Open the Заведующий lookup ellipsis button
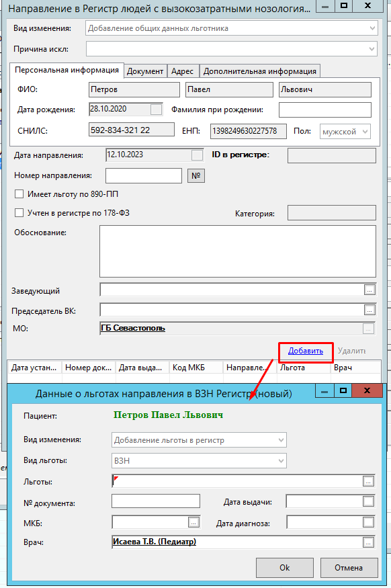Image resolution: width=391 pixels, height=588 pixels. coord(370,290)
